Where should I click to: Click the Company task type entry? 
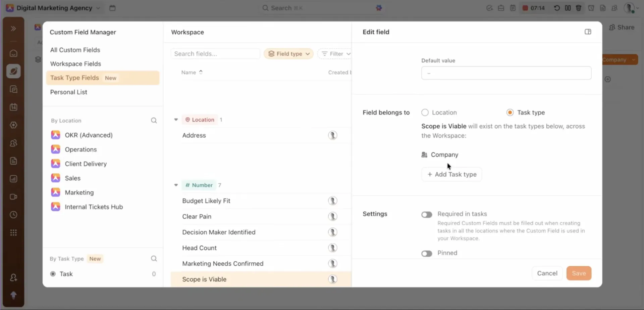click(440, 155)
